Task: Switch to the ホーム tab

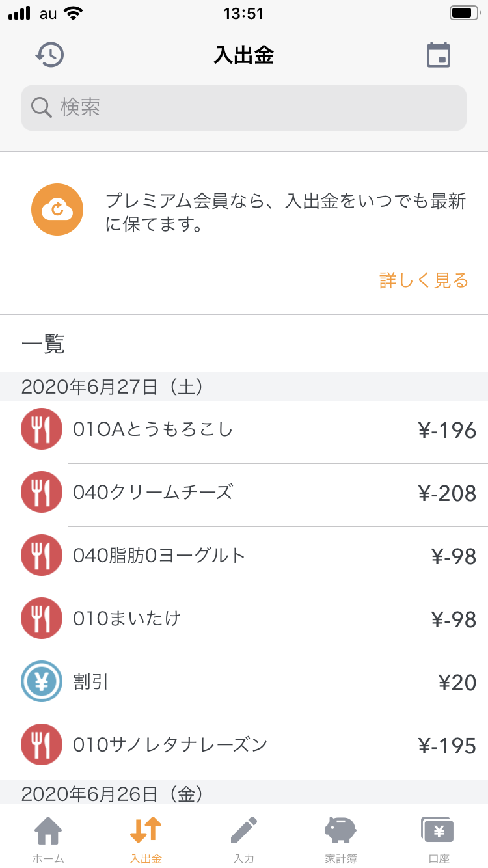Action: (x=48, y=838)
